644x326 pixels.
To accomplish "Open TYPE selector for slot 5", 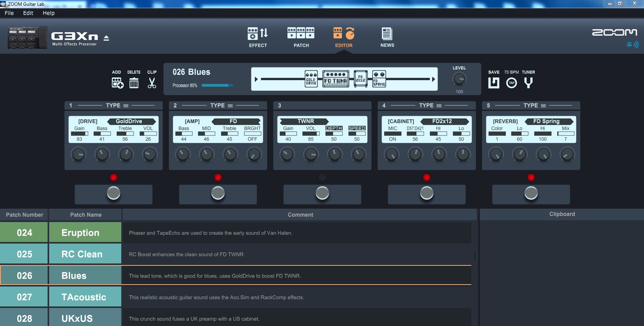I will click(x=534, y=105).
